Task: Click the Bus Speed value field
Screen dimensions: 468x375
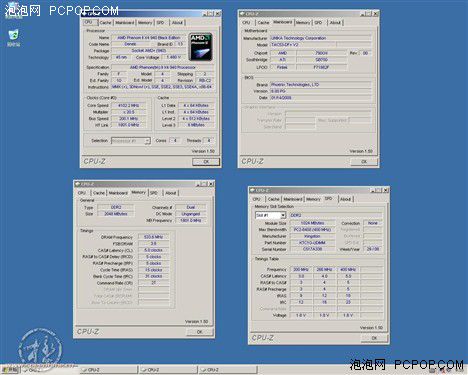Action: click(129, 119)
